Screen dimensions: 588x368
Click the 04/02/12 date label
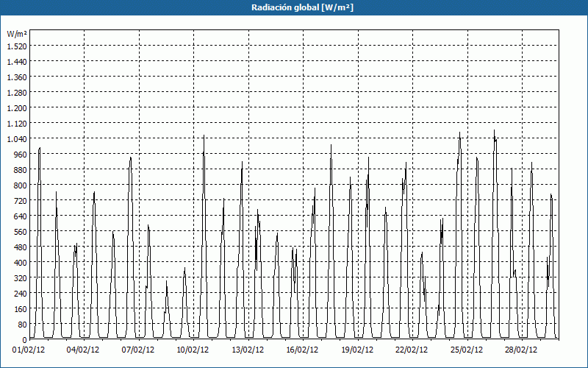coord(83,350)
